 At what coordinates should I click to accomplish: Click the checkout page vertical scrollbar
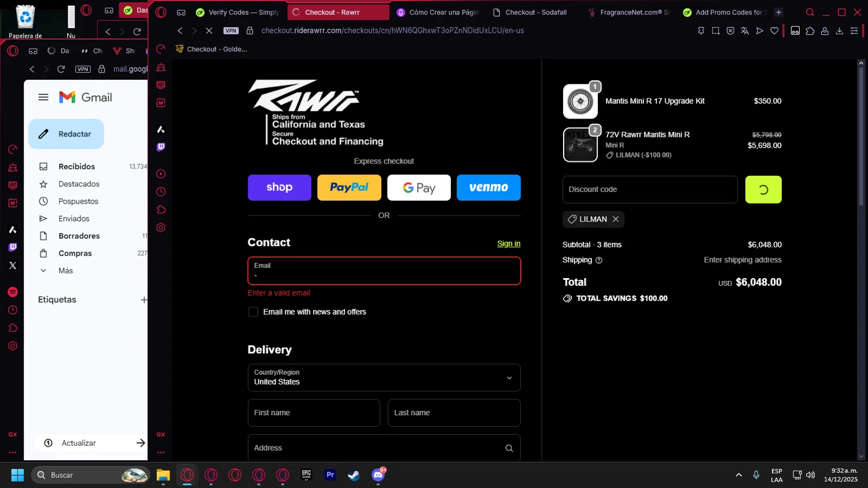click(860, 136)
